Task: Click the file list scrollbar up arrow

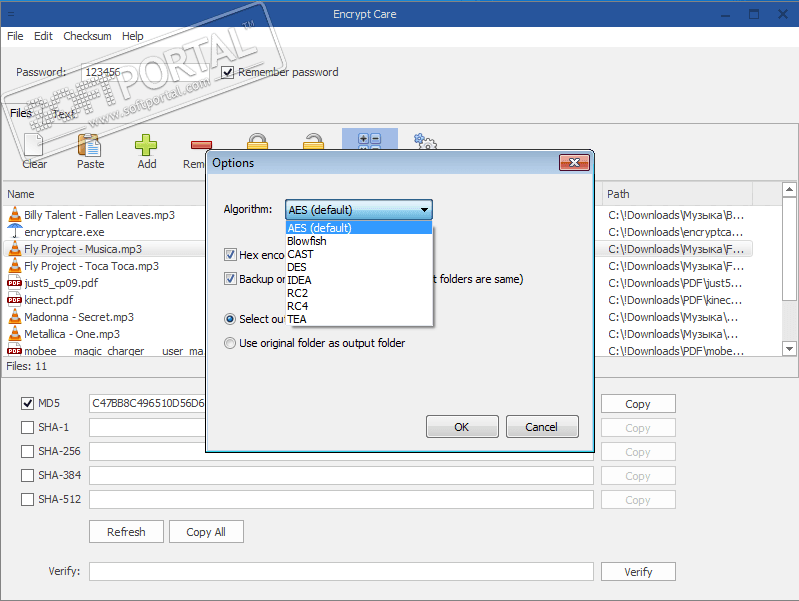Action: coord(789,190)
